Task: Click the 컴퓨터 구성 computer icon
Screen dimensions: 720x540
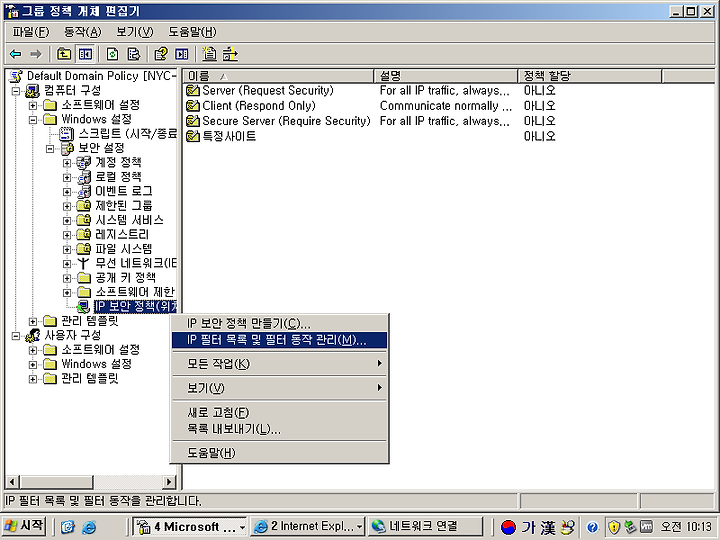Action: 32,90
